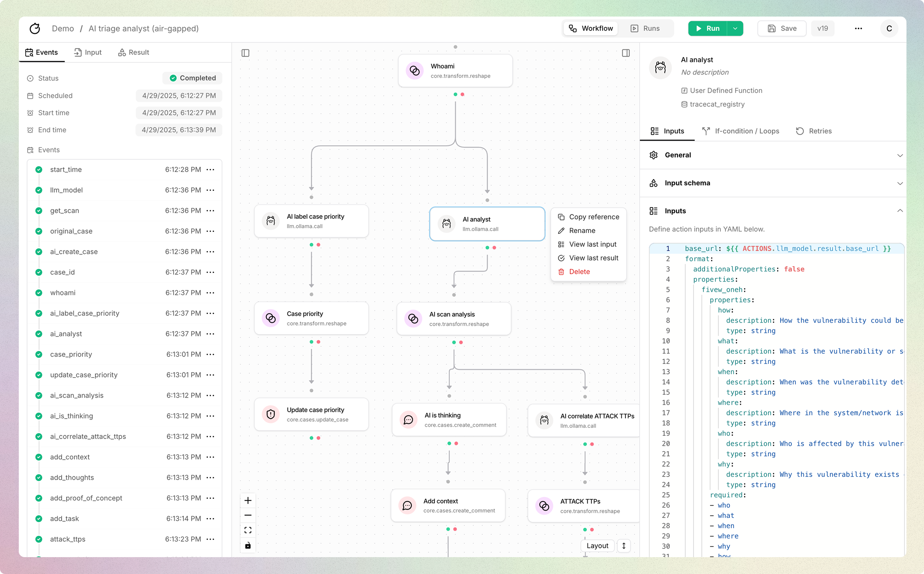Screen dimensions: 924x574
Task: Open the top bar three-dots menu
Action: 858,28
